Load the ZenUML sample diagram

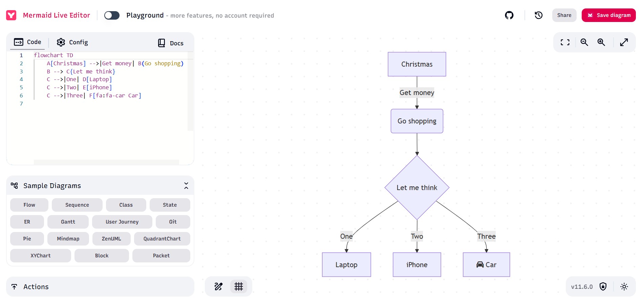click(x=111, y=239)
